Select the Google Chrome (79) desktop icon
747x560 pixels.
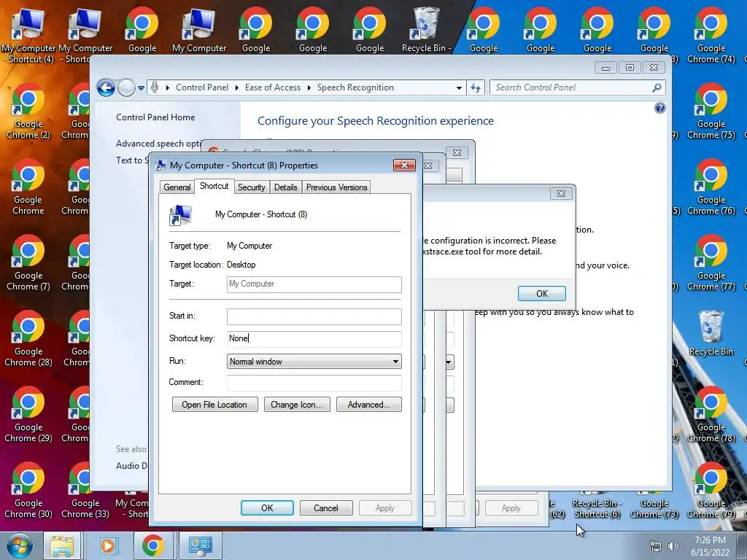(711, 490)
